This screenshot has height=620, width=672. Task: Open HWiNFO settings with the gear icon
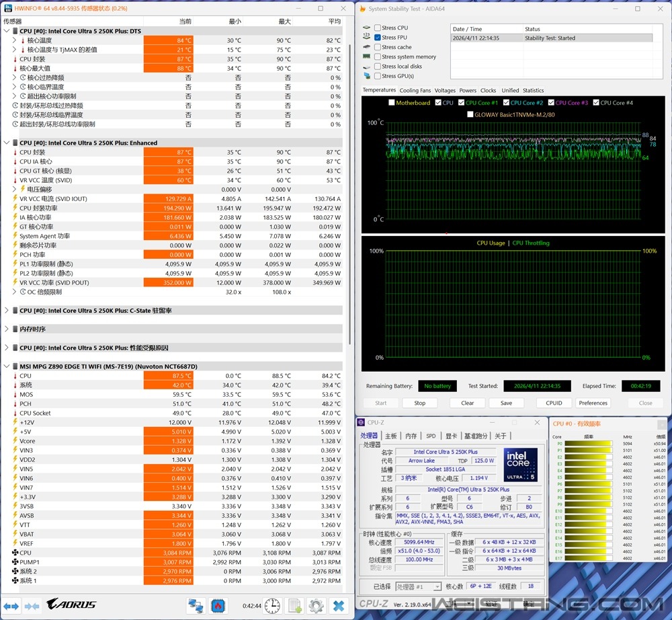pos(316,606)
